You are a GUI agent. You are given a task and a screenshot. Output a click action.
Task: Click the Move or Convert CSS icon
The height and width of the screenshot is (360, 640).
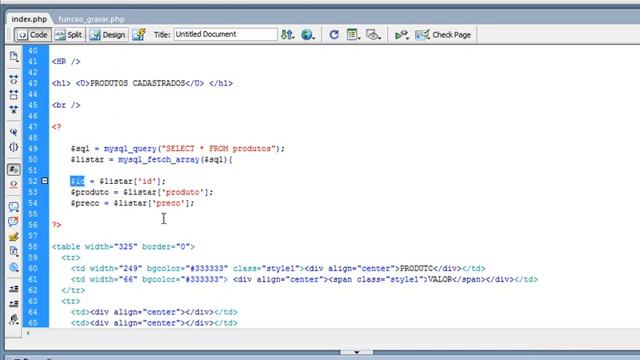coord(13,267)
